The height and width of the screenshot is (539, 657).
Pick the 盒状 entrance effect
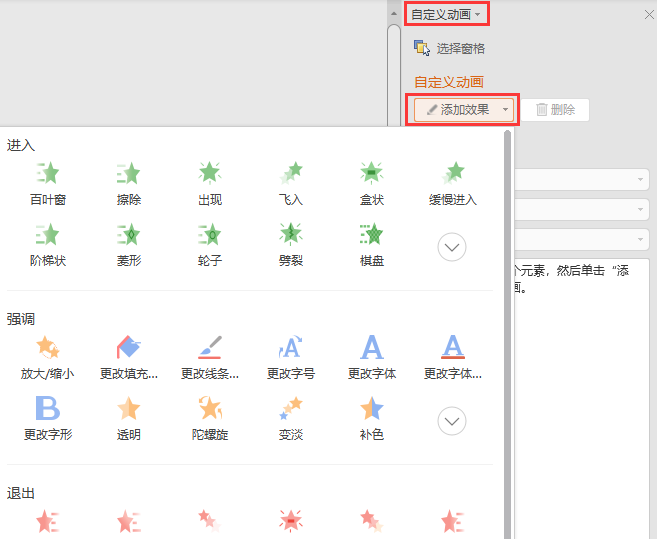[371, 183]
